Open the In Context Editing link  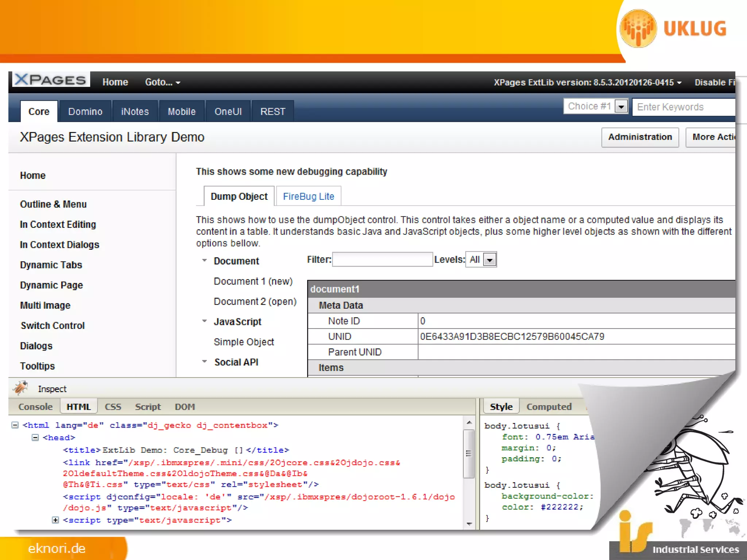pyautogui.click(x=58, y=225)
